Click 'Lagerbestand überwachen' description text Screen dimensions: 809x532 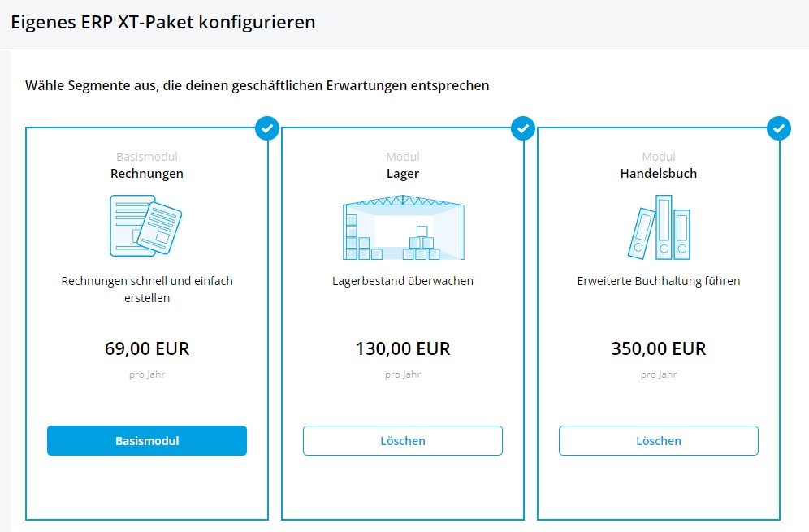(x=403, y=281)
